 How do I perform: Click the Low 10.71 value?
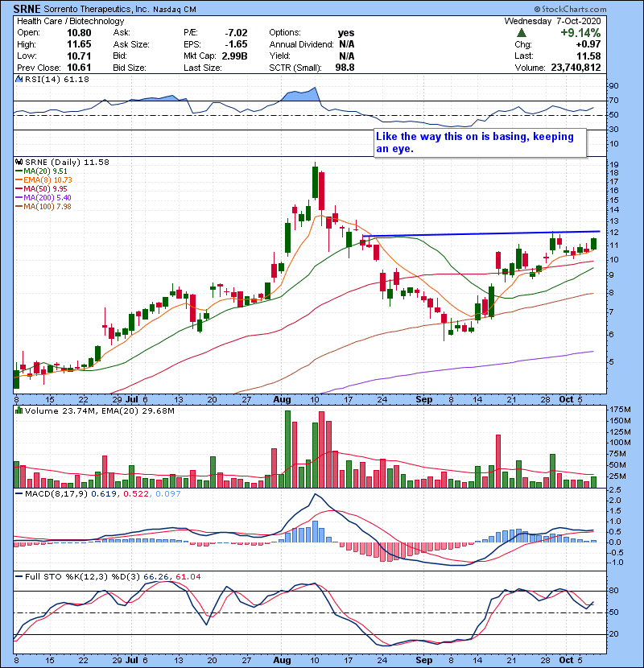pos(79,56)
